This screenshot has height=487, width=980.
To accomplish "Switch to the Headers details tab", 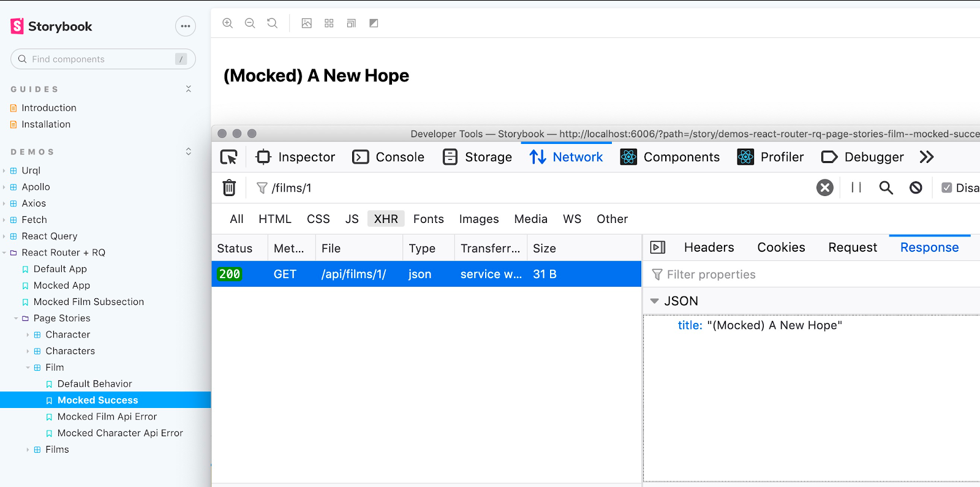I will (709, 247).
